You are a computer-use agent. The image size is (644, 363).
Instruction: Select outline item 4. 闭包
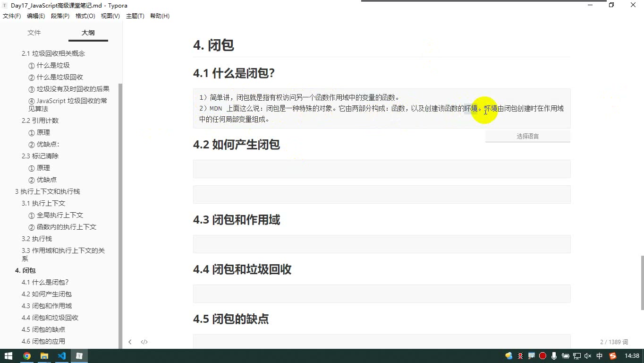coord(25,270)
